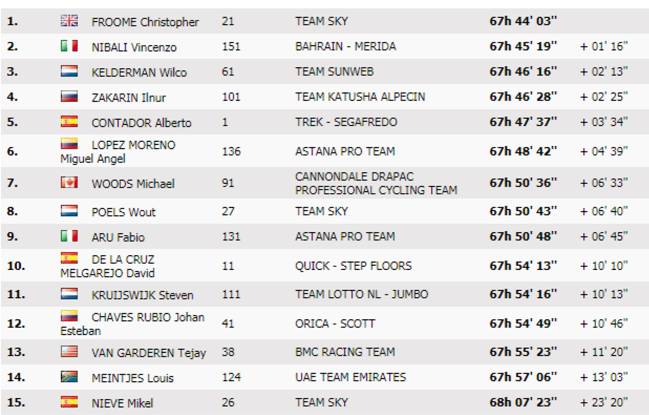
Task: Open rider FROOME Christopher's name
Action: (145, 22)
